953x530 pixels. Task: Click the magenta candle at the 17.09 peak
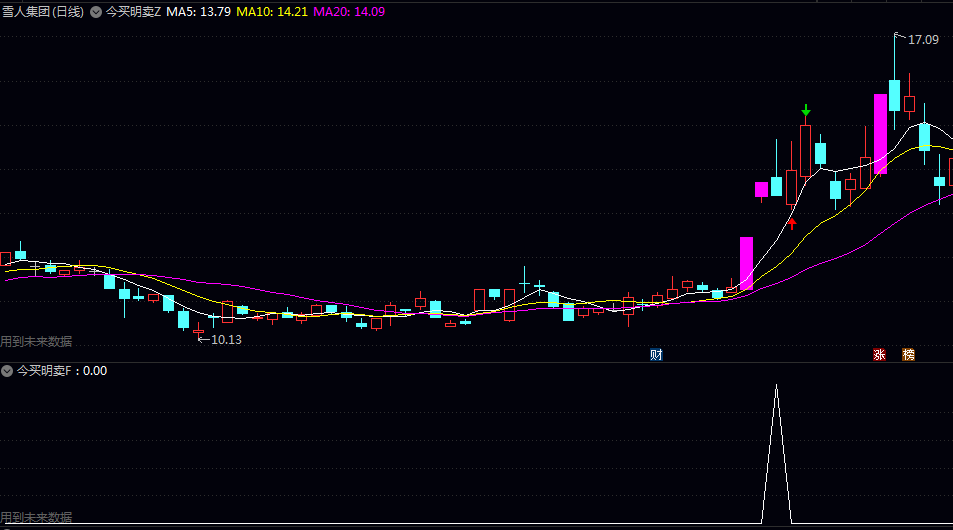pos(880,134)
